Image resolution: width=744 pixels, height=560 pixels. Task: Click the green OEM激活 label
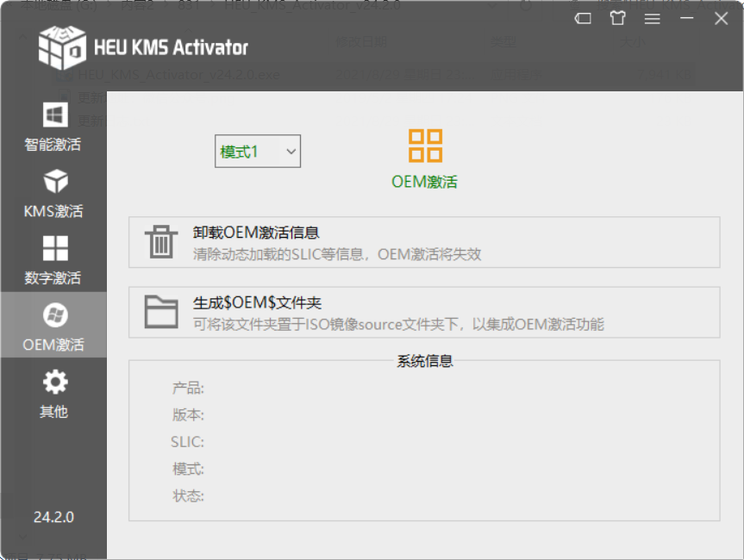point(424,182)
